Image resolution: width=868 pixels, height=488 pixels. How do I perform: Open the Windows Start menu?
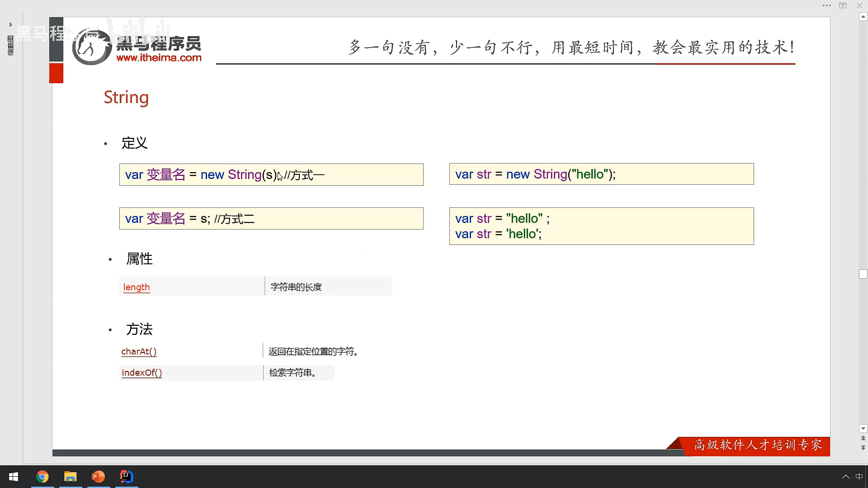click(x=13, y=477)
